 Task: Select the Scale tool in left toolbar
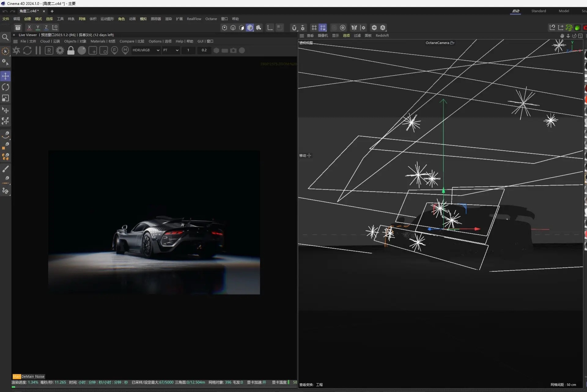[x=6, y=98]
